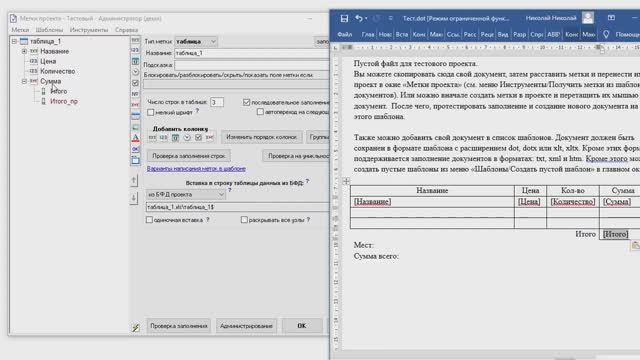
Task: Click Изменить порядок колонок button
Action: (262, 137)
